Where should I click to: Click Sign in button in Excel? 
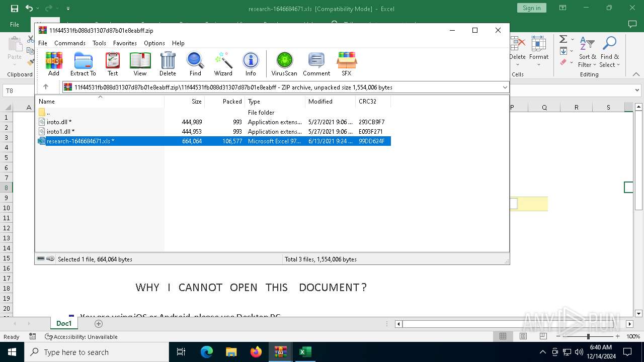531,8
